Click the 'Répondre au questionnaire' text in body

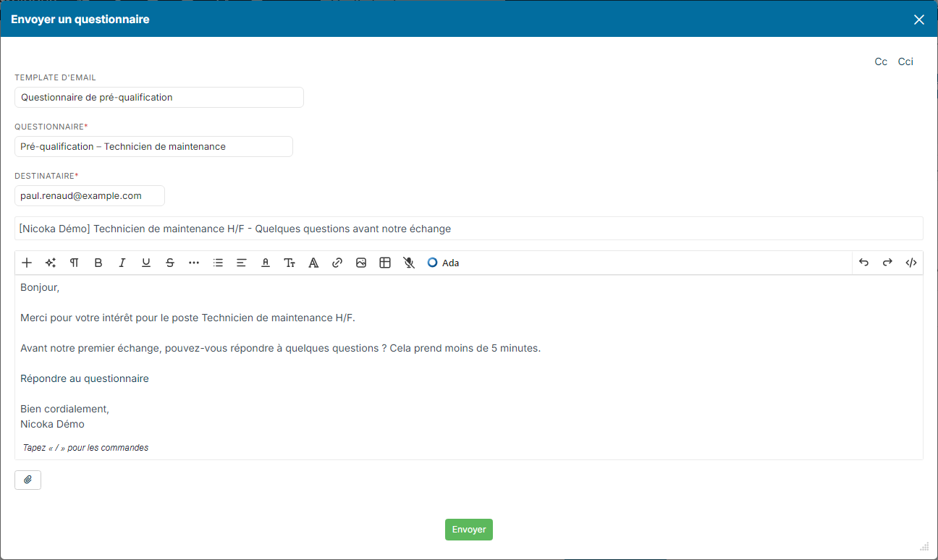tap(85, 378)
